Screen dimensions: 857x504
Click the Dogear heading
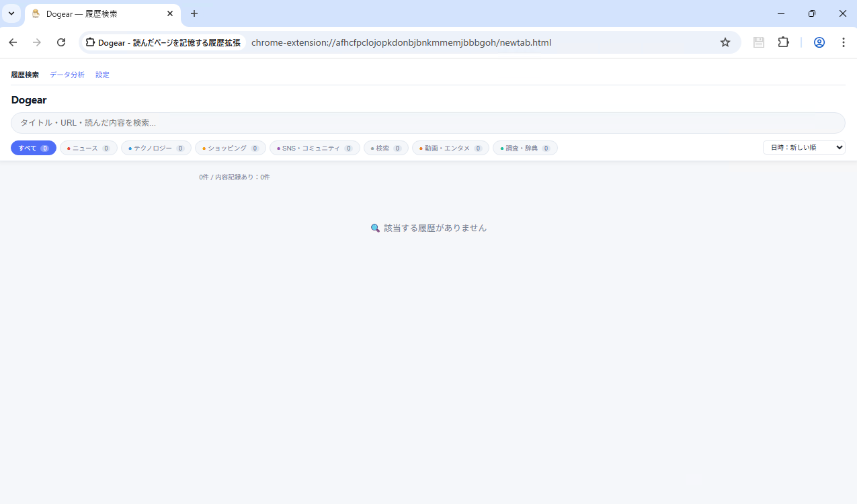29,100
